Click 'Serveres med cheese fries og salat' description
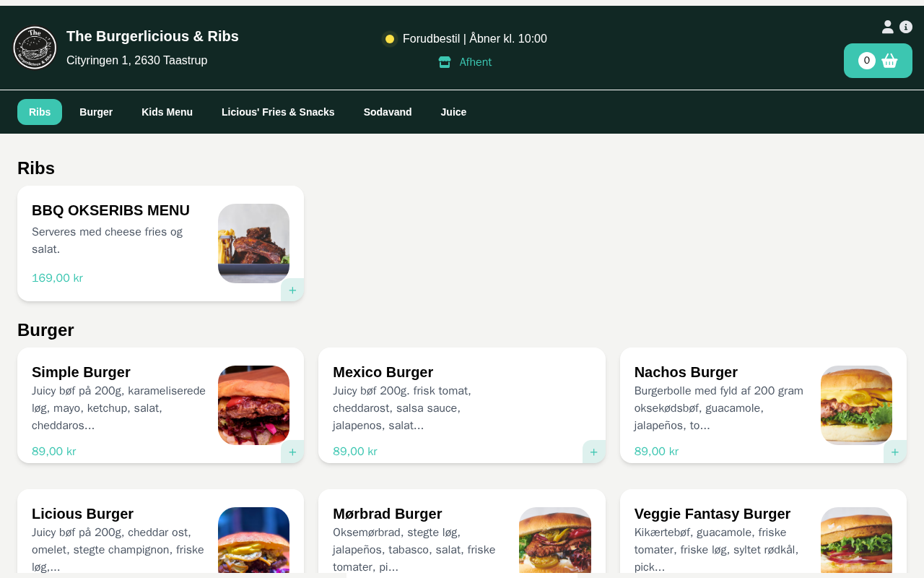924x578 pixels. tap(107, 241)
